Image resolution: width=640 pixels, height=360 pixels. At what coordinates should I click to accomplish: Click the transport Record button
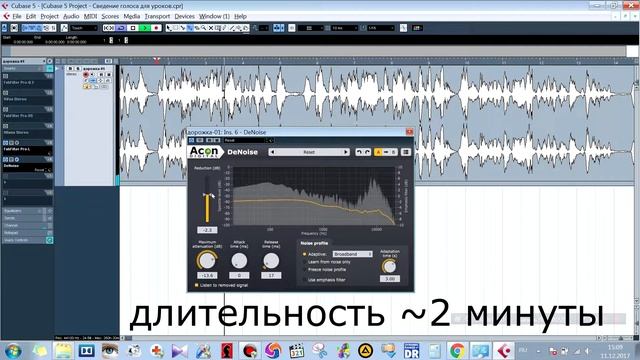(156, 28)
